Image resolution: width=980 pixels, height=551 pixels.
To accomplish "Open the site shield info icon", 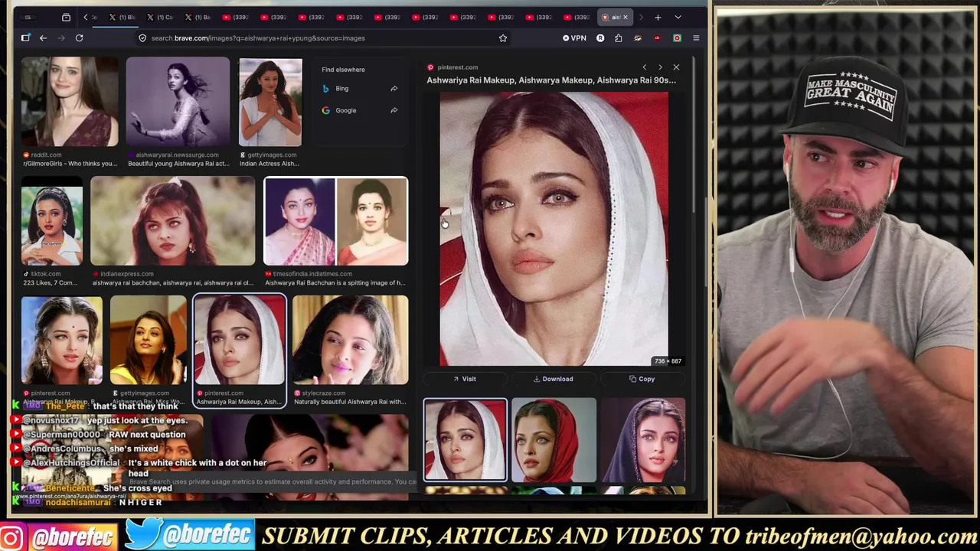I will pos(142,37).
